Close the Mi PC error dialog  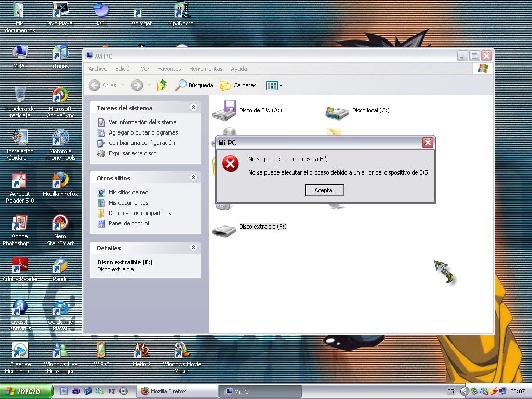427,143
